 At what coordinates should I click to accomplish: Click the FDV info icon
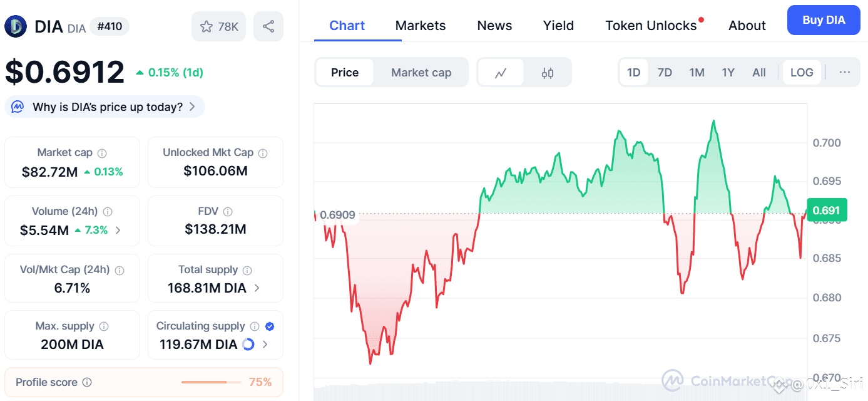click(x=228, y=212)
